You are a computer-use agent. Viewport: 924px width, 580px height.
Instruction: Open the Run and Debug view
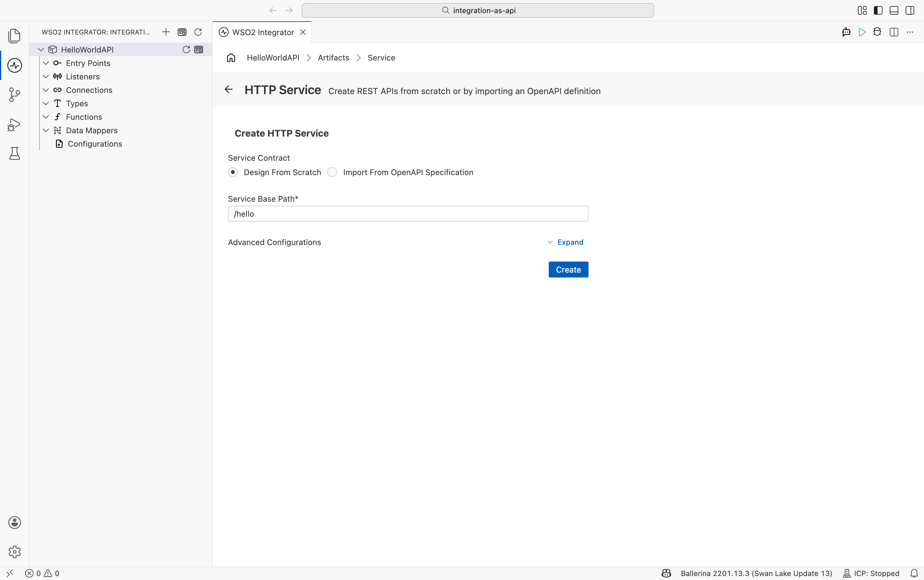(15, 125)
